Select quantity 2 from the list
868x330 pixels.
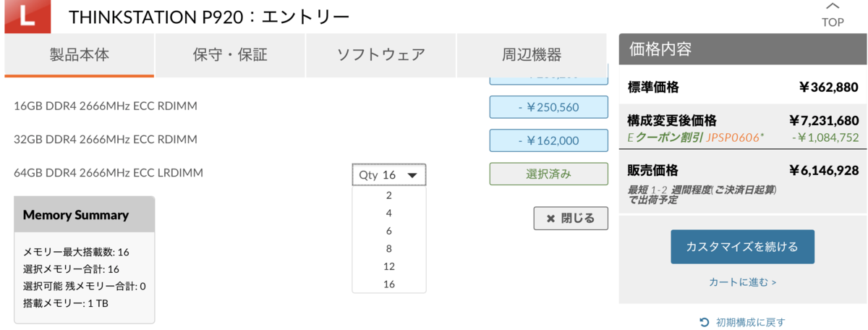tap(389, 195)
